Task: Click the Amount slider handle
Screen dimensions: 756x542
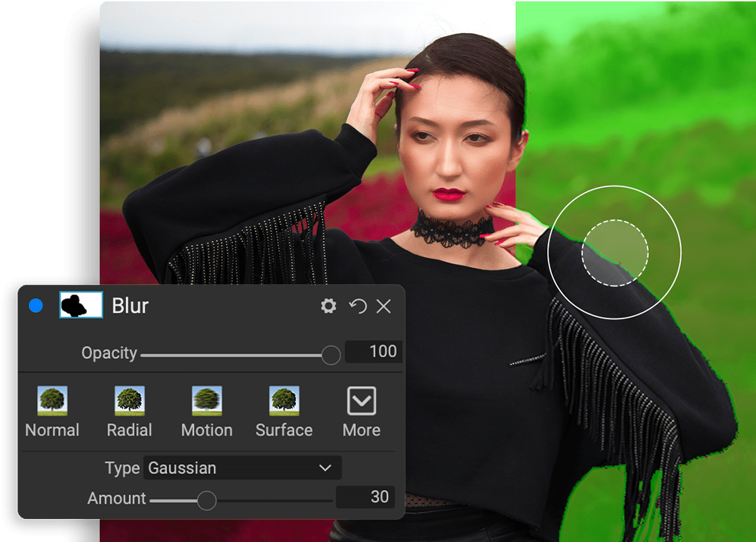Action: [x=206, y=498]
